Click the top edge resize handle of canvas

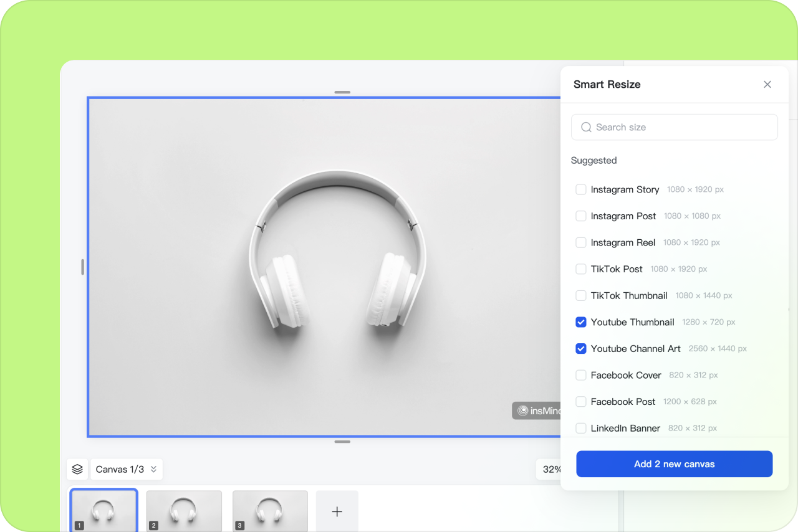[x=342, y=92]
